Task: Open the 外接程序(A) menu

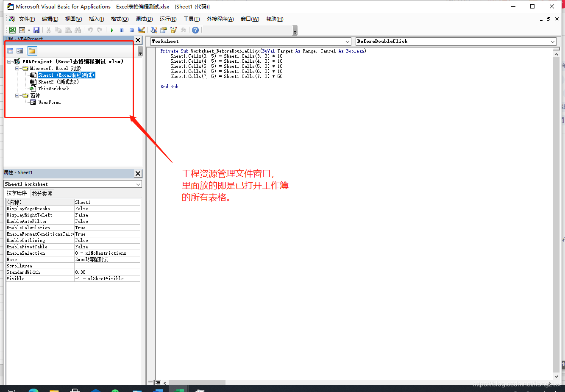Action: coord(220,19)
